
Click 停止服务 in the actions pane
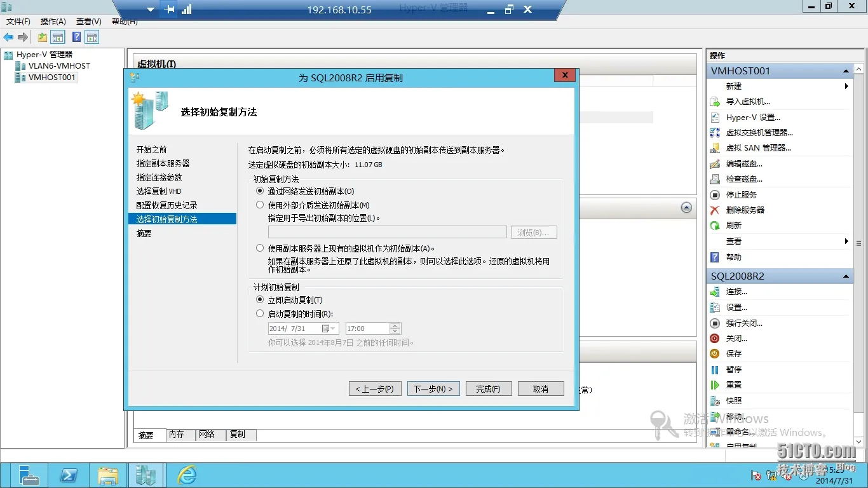741,195
